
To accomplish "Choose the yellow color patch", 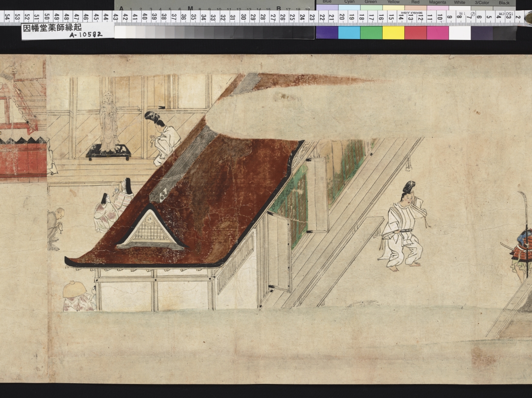I will click(393, 33).
